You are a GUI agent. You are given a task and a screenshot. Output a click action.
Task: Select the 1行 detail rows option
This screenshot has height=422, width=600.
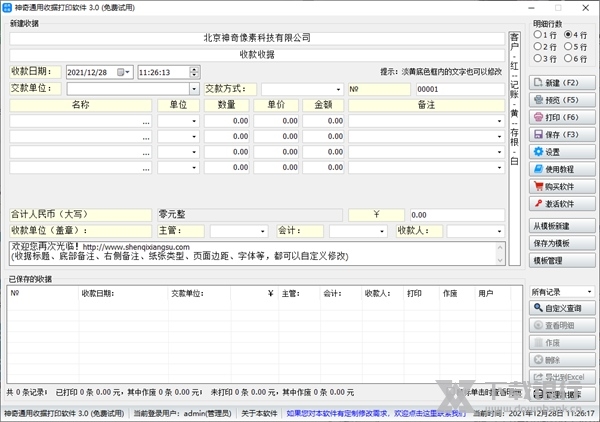tap(539, 34)
